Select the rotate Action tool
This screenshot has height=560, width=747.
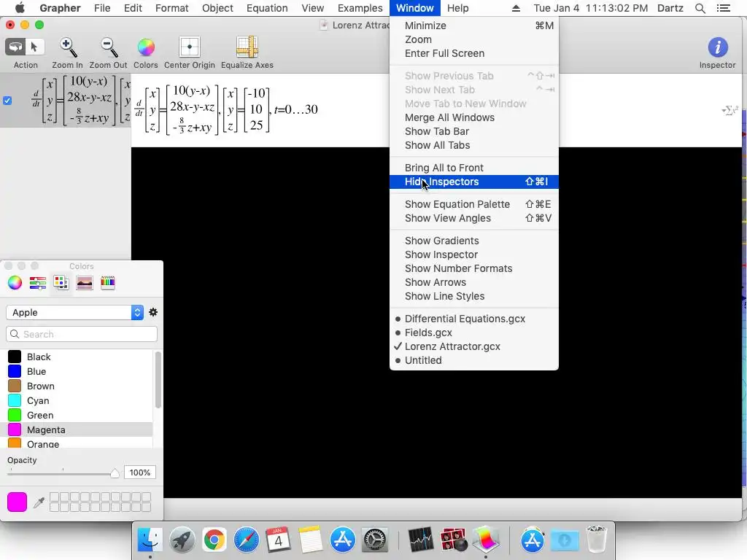(15, 47)
